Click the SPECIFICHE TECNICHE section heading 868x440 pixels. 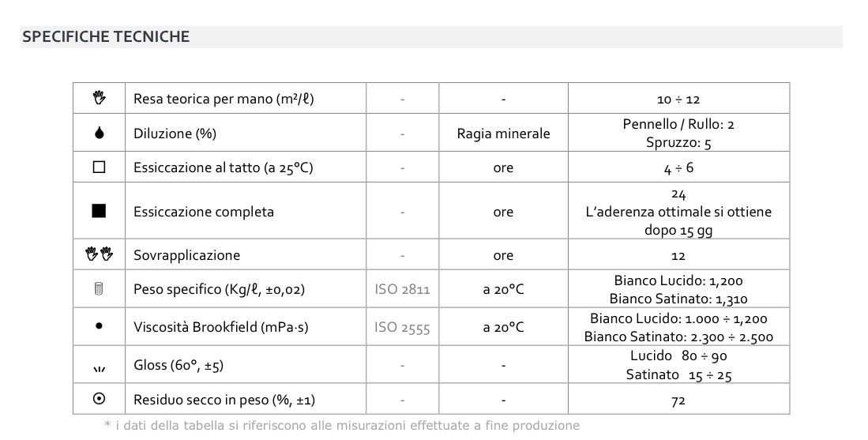106,36
